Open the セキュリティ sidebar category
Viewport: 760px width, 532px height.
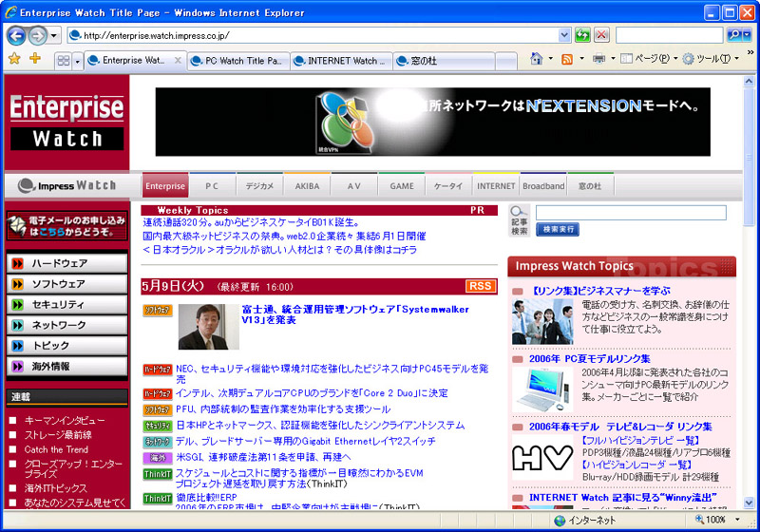click(66, 304)
